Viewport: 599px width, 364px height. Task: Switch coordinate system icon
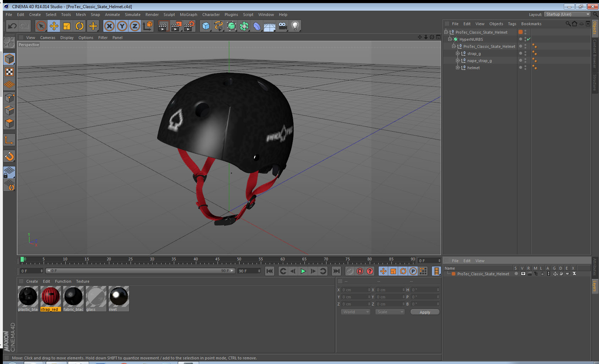click(x=148, y=26)
